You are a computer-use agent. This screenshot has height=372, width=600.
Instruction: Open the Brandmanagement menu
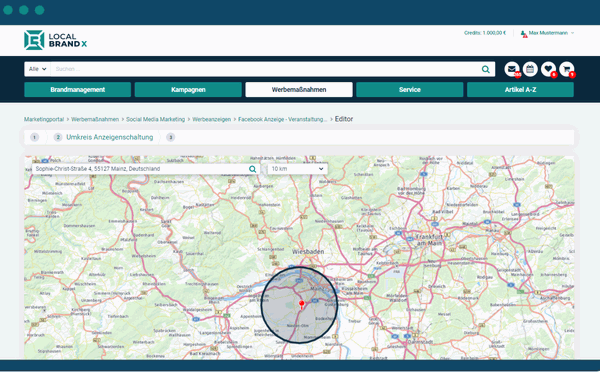pyautogui.click(x=78, y=90)
